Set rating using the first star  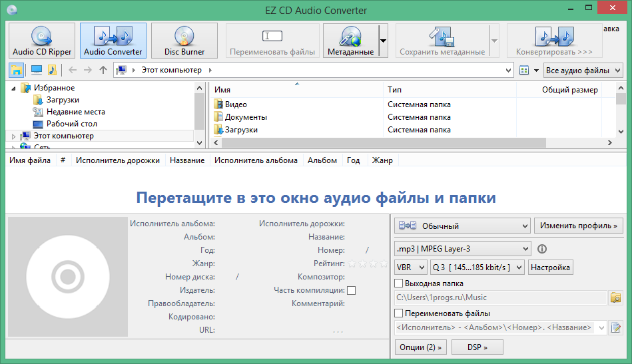click(352, 264)
